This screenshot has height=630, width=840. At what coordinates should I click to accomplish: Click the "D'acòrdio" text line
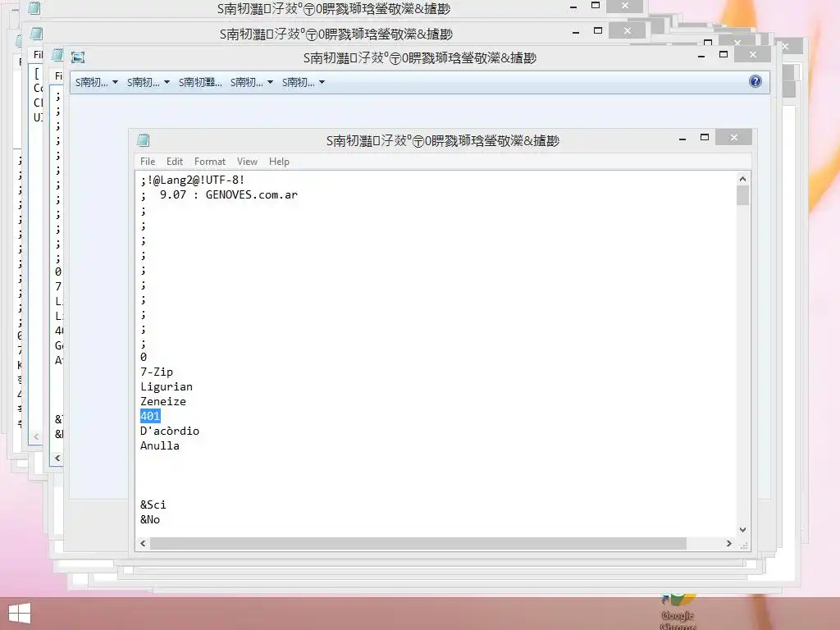(169, 431)
